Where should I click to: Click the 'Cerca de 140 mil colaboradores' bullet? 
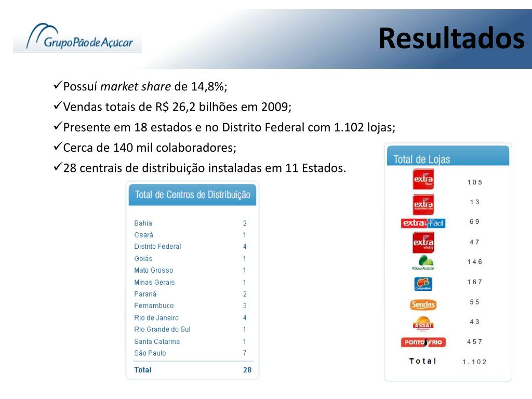(145, 147)
